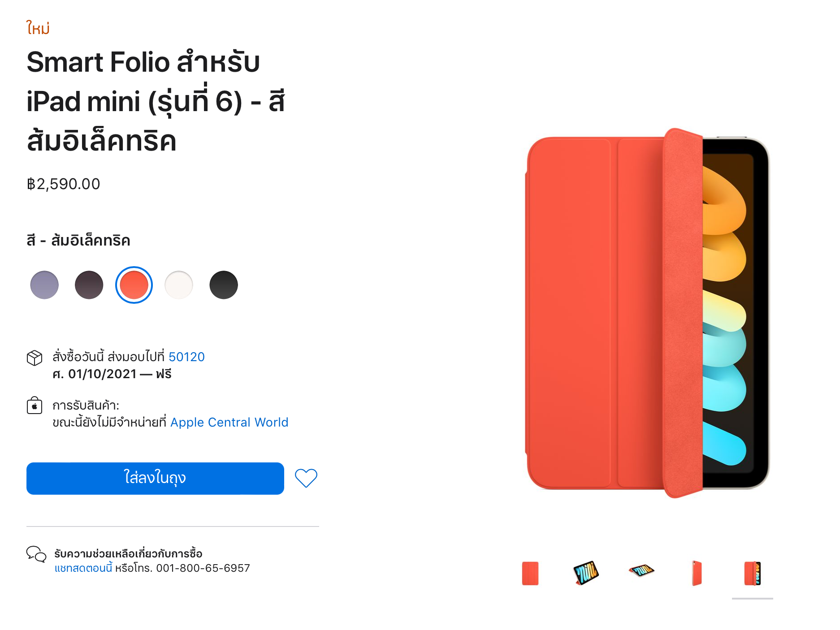Open the Apple Central World store link

pyautogui.click(x=229, y=422)
